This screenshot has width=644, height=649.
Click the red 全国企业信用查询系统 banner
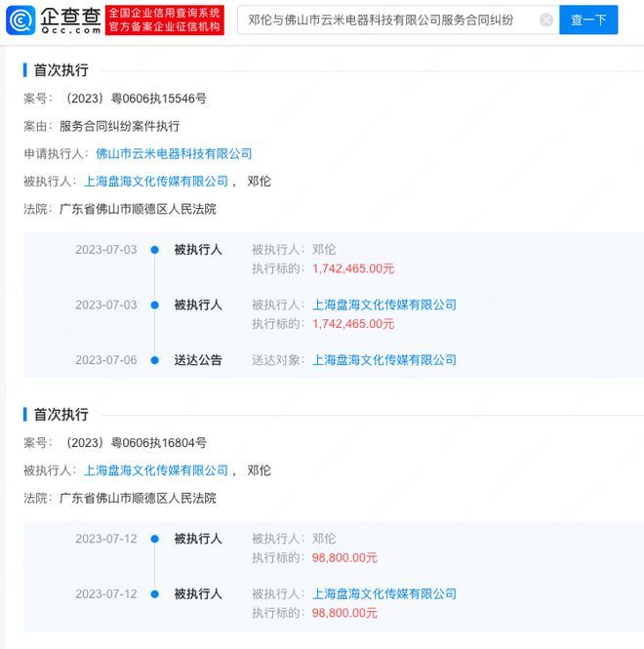[x=164, y=20]
